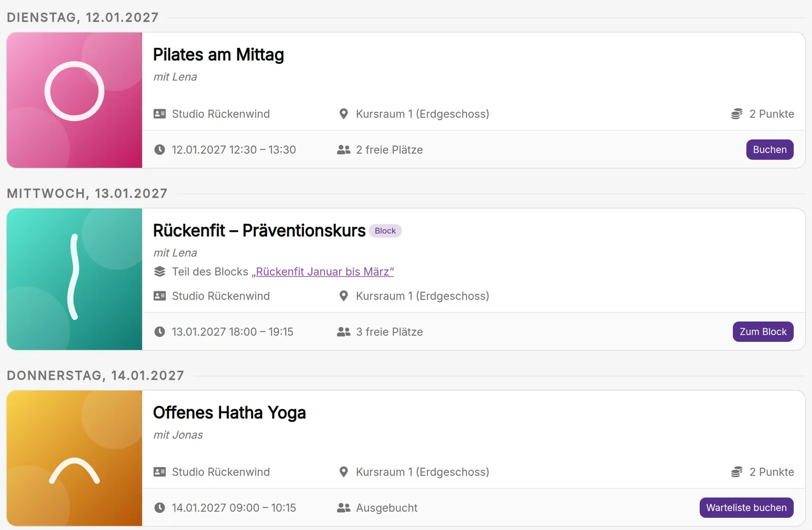This screenshot has width=812, height=530.
Task: Click the Block badge next to Rückenfit title
Action: point(385,231)
